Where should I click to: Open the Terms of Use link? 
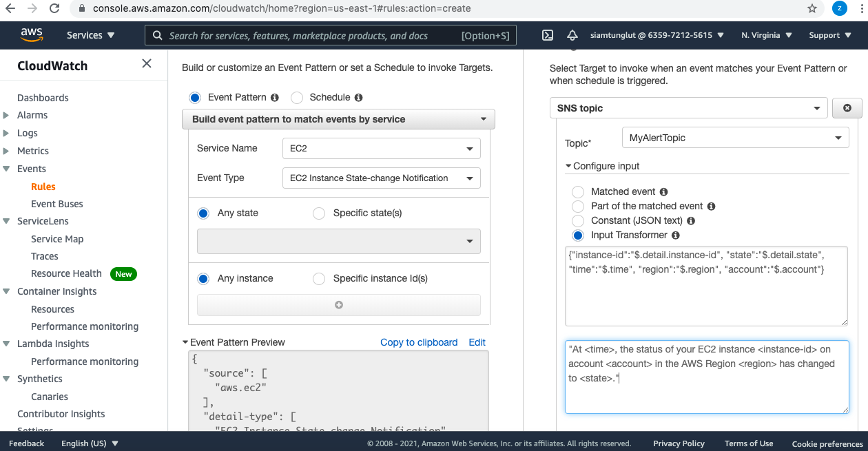[749, 443]
